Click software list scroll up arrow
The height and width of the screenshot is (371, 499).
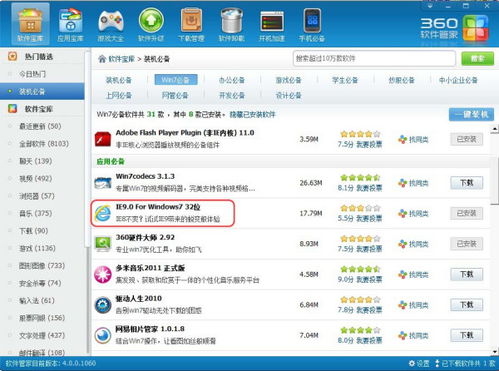[495, 129]
